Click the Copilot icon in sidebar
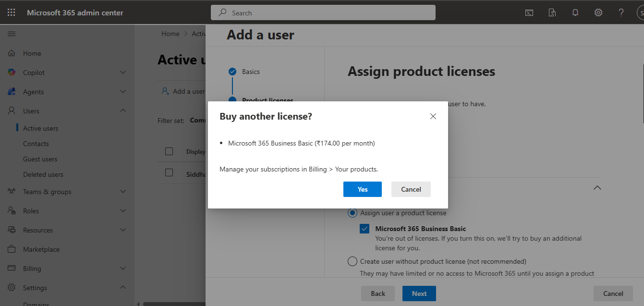644x306 pixels. pos(12,73)
